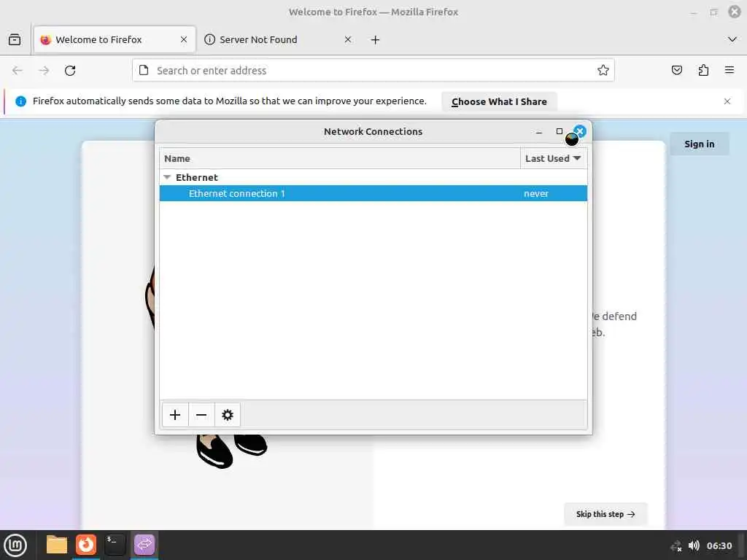Click Skip this step link
This screenshot has width=747, height=560.
[x=605, y=514]
